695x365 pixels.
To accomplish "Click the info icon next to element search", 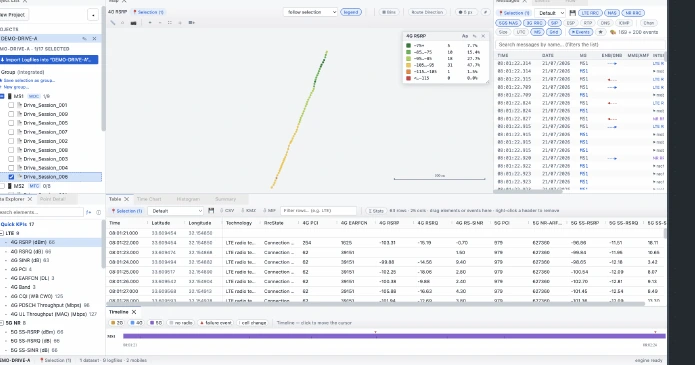I will [x=98, y=212].
